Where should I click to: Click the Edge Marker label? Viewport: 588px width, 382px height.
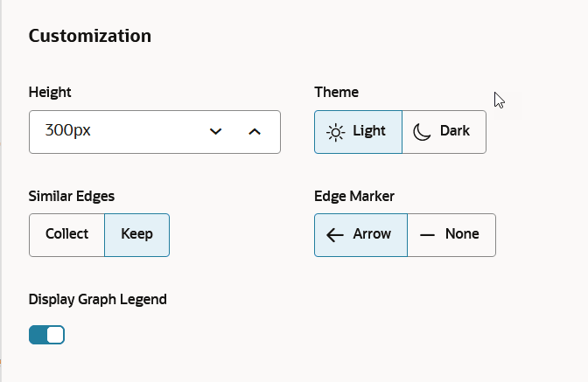[354, 196]
